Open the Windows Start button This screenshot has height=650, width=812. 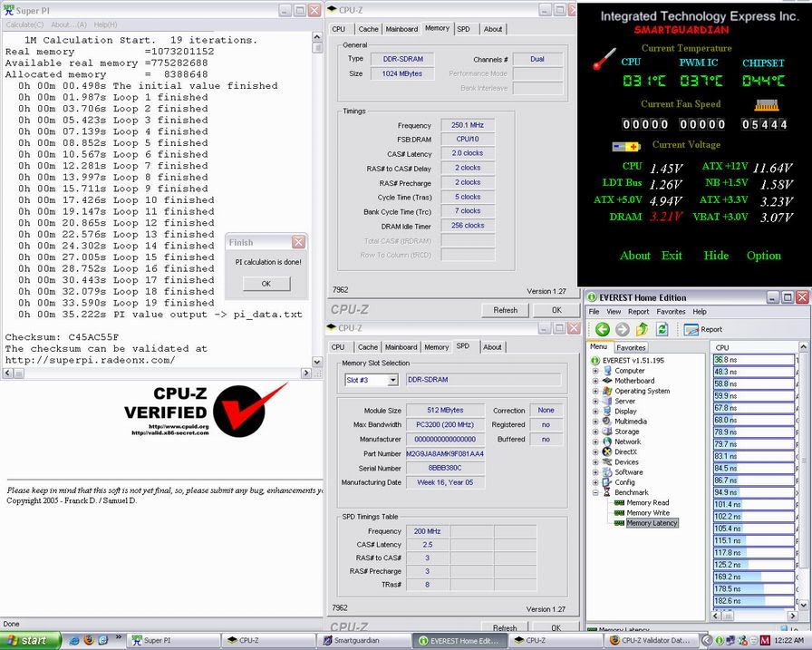30,641
